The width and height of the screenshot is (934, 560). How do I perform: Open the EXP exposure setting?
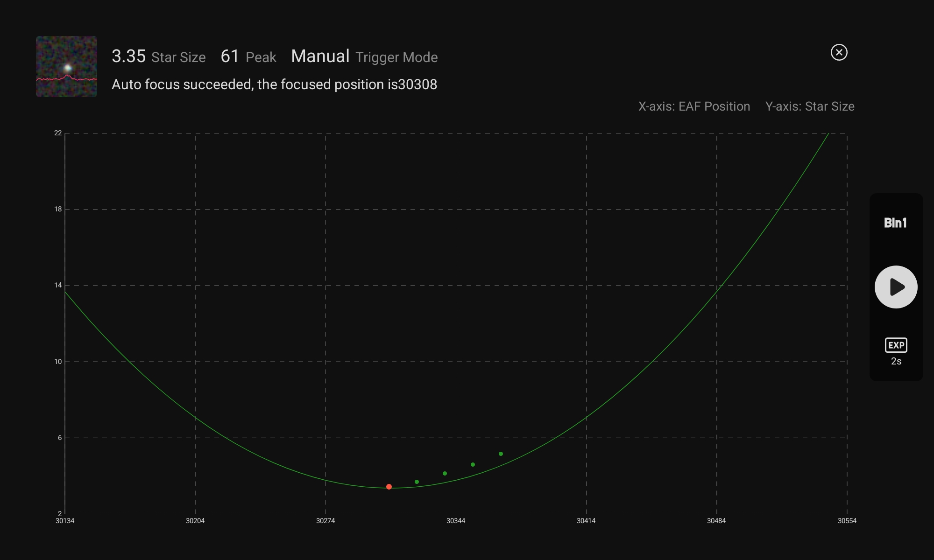pos(896,345)
